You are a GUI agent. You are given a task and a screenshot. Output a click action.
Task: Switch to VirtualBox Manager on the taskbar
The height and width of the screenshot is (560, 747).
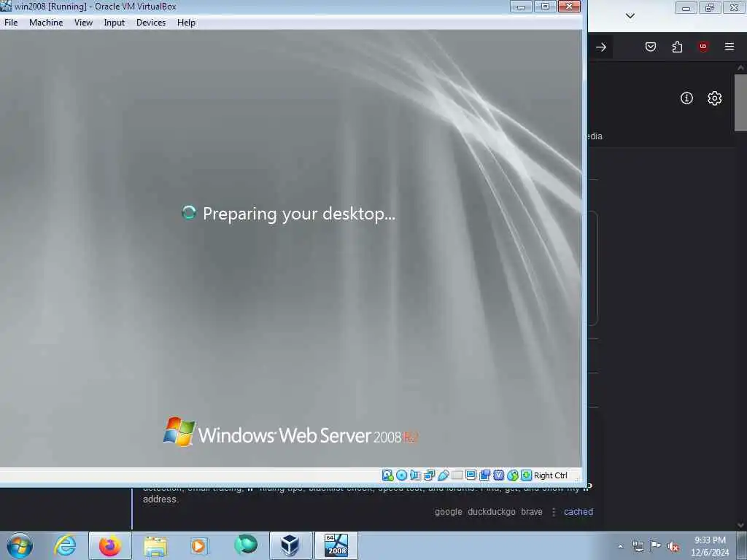[x=290, y=545]
